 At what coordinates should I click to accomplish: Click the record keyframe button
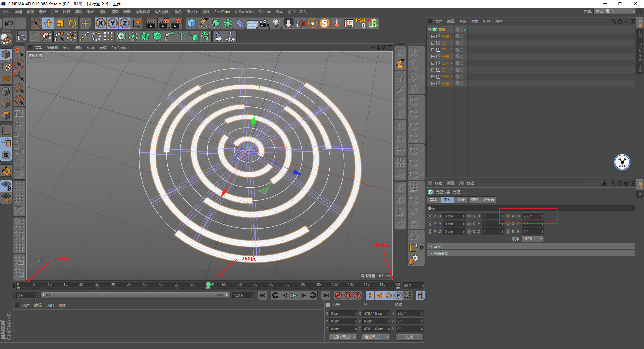(338, 295)
